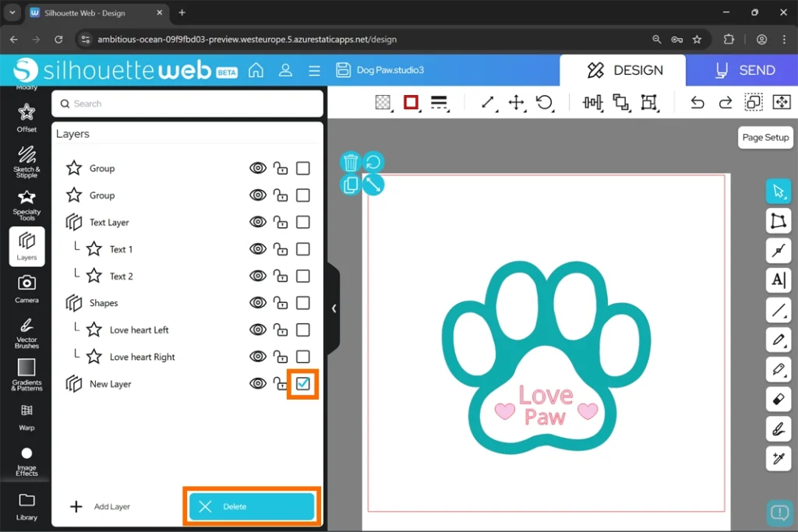798x532 pixels.
Task: Check the Love heart Left checkbox
Action: coord(303,329)
